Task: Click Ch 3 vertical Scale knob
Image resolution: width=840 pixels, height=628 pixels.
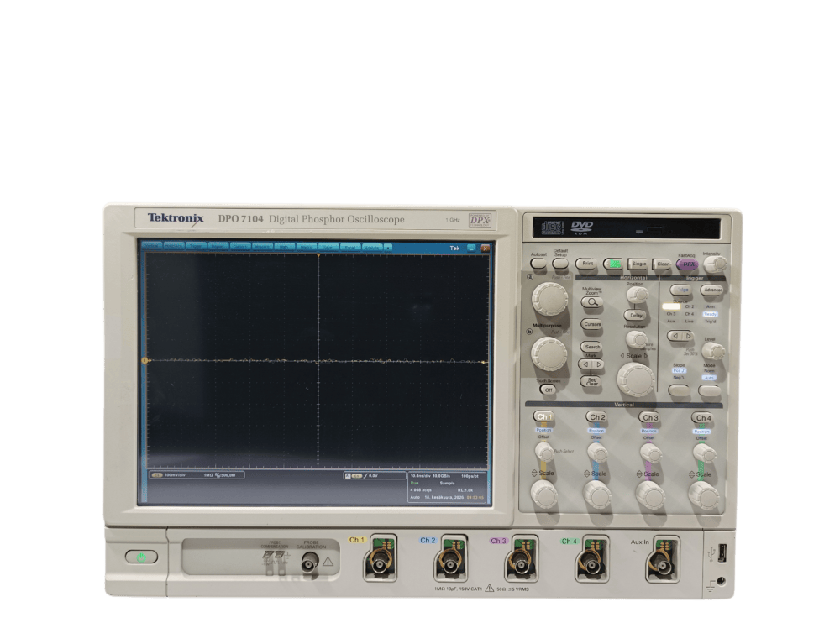Action: (x=649, y=495)
